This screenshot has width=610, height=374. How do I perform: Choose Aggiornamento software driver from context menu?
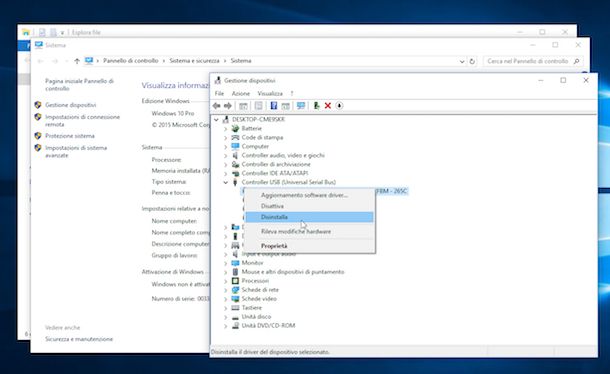click(310, 195)
